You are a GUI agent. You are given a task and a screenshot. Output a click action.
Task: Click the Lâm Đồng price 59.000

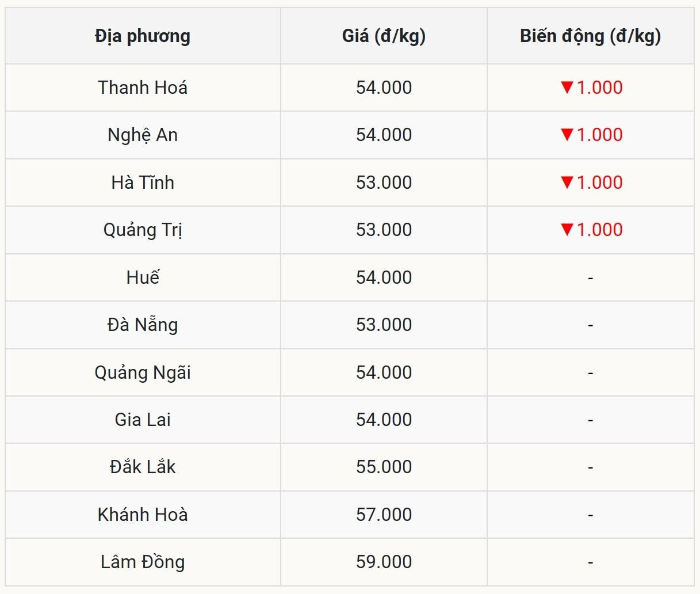coord(384,562)
